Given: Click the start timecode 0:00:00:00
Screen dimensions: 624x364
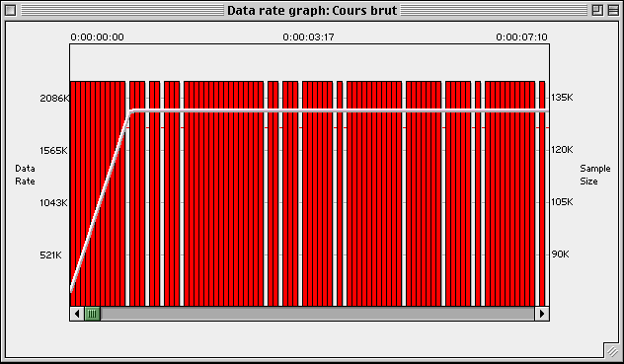Looking at the screenshot, I should point(97,37).
